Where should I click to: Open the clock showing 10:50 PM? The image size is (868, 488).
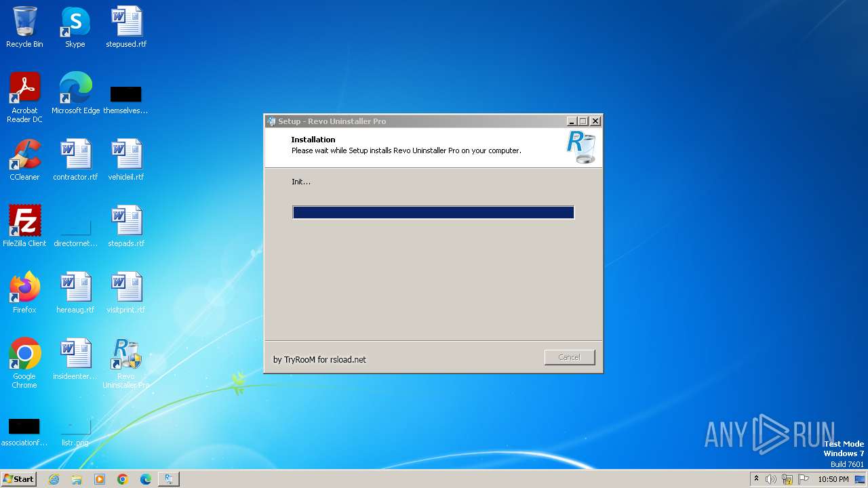833,479
